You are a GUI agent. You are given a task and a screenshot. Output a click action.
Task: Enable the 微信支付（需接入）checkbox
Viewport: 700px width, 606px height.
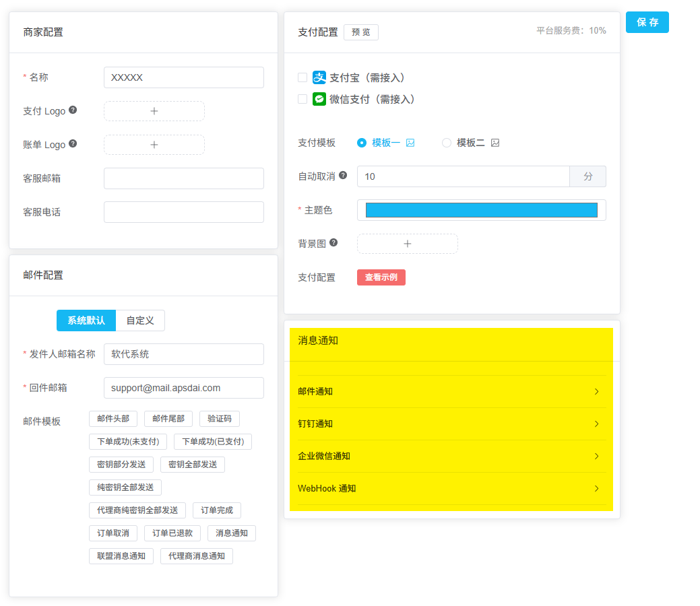coord(302,98)
